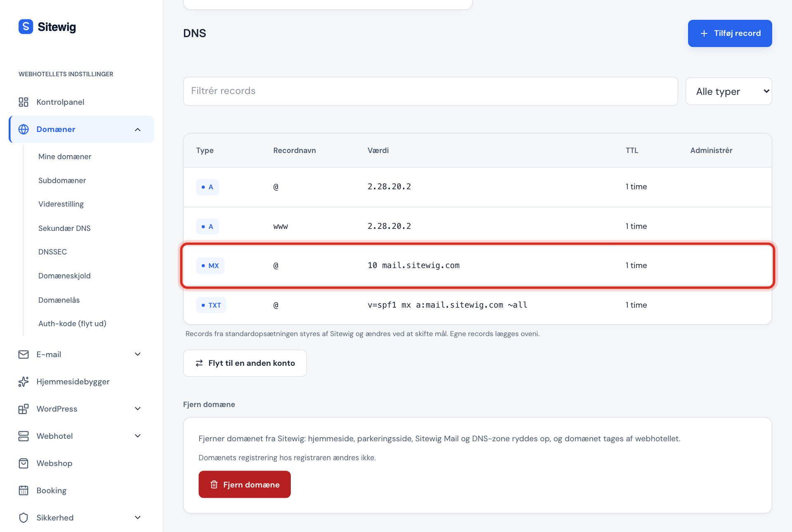
Task: Click the TXT record type badge
Action: 211,305
